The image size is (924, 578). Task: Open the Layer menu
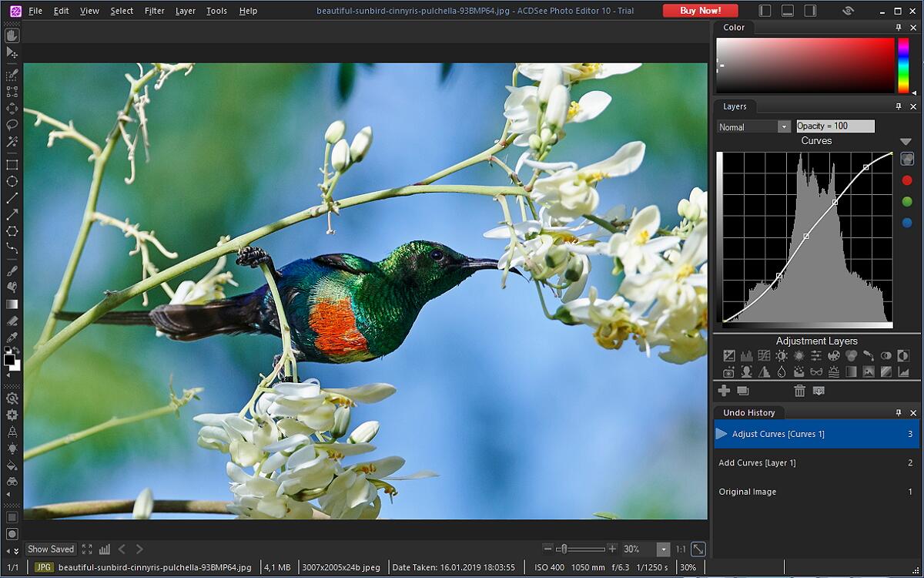click(185, 11)
